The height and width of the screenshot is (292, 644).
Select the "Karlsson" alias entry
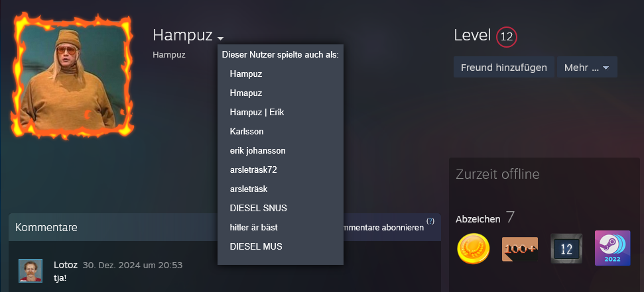(247, 132)
